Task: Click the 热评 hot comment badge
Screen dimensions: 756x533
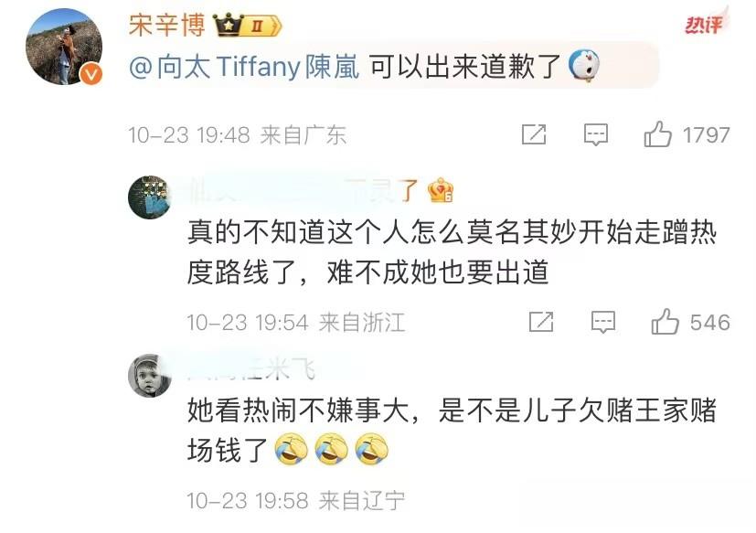Action: [706, 23]
